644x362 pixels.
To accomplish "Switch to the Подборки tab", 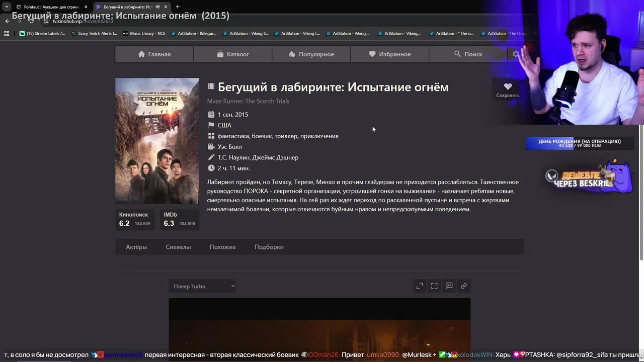I will pos(269,247).
